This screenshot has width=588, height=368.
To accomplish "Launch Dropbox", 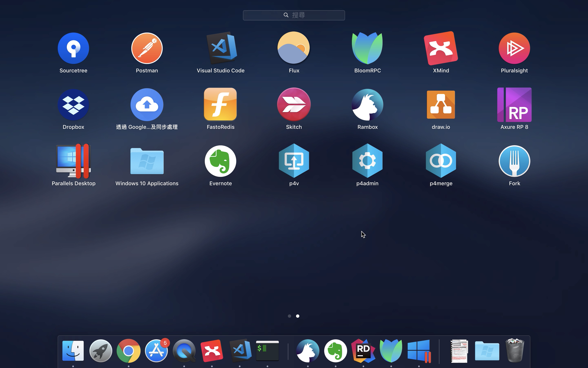I will click(73, 105).
